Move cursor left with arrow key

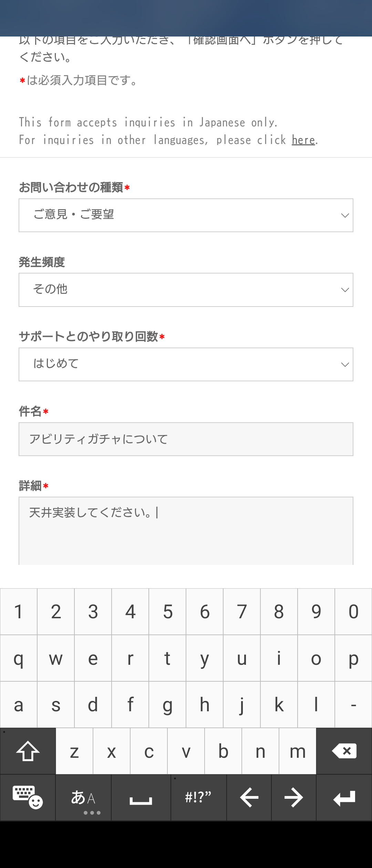click(x=249, y=798)
